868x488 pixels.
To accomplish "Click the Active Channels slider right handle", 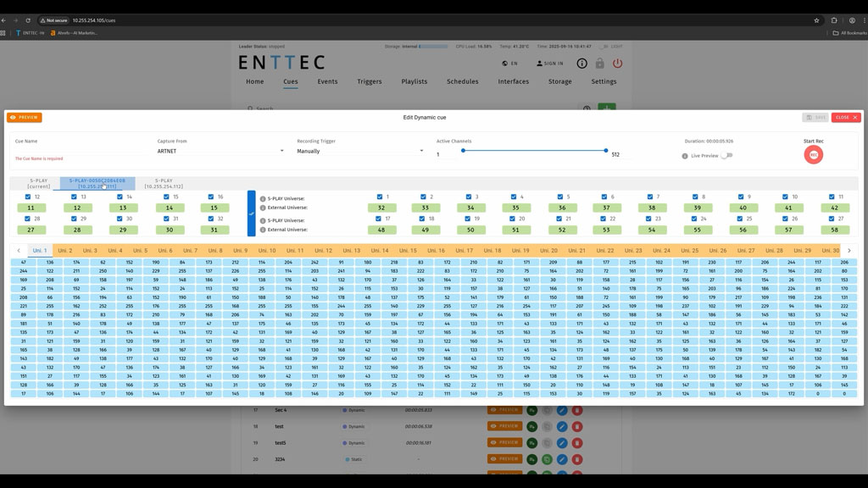I will point(606,151).
